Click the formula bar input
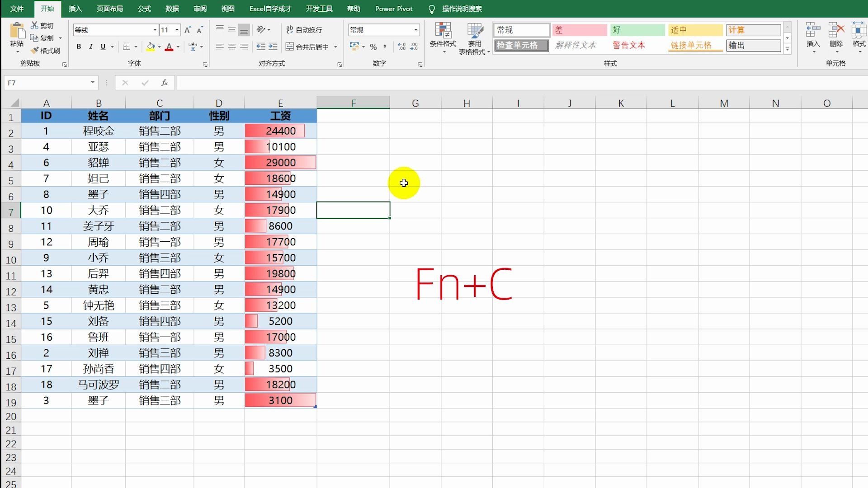Screen dimensions: 868x488 pos(522,83)
